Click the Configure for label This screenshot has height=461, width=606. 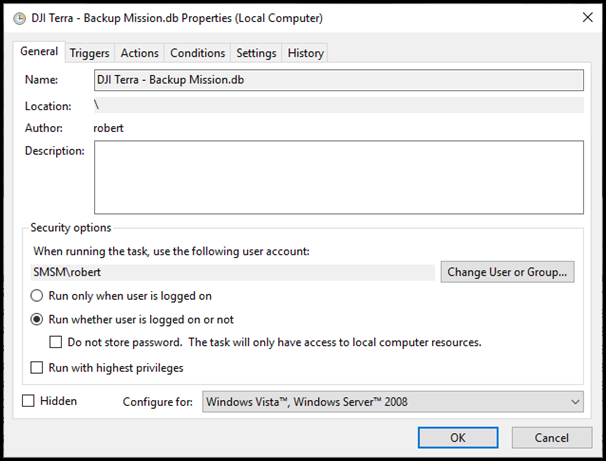point(158,402)
